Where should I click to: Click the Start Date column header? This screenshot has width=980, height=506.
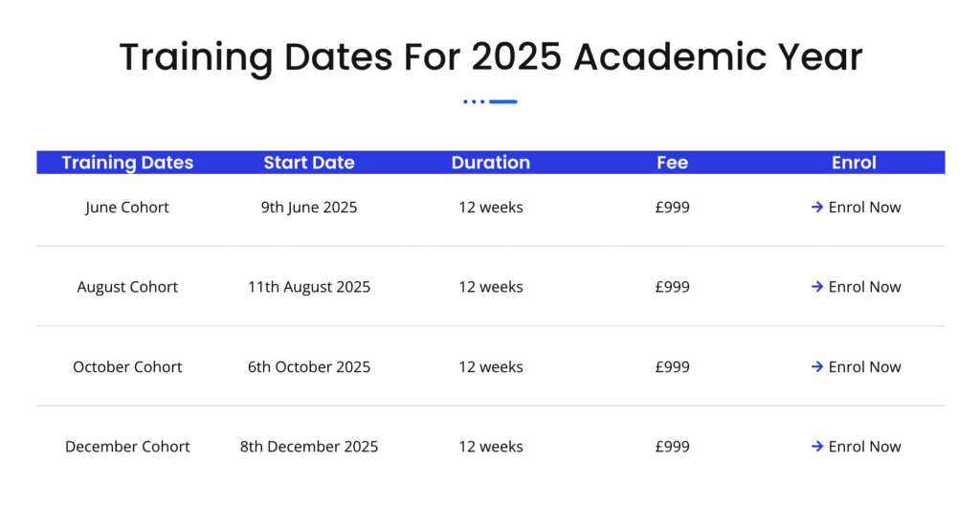pyautogui.click(x=309, y=163)
